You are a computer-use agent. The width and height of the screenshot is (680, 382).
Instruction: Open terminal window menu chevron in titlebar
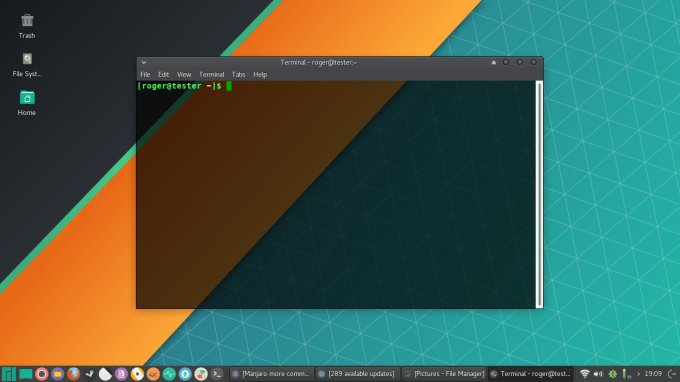pos(144,62)
